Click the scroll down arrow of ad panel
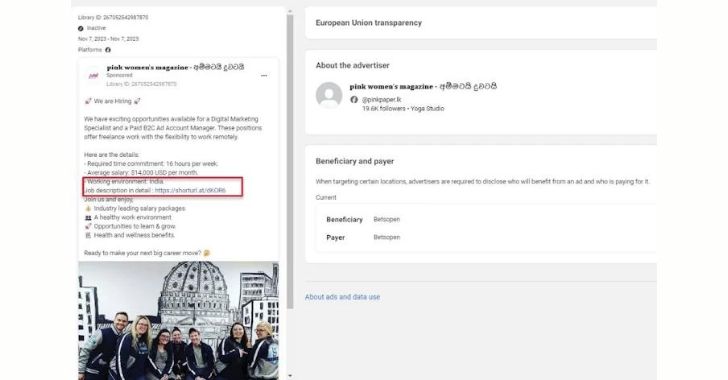This screenshot has height=380, width=728. coord(290,375)
